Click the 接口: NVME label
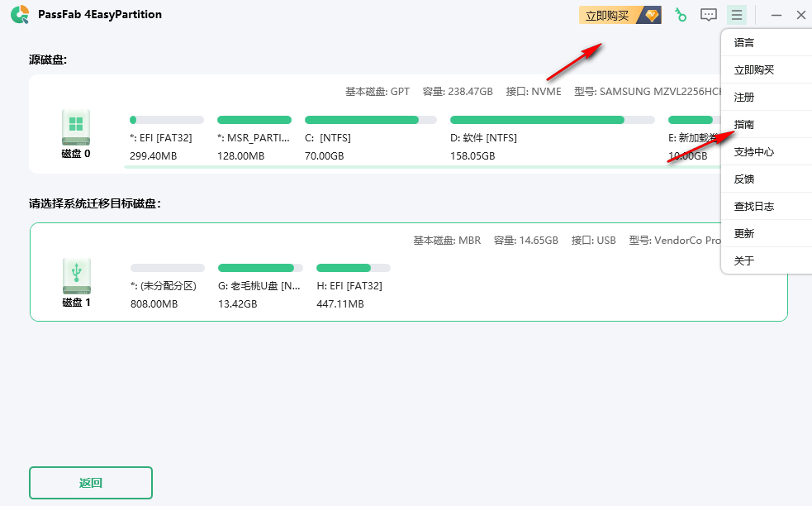This screenshot has height=506, width=812. (x=534, y=92)
